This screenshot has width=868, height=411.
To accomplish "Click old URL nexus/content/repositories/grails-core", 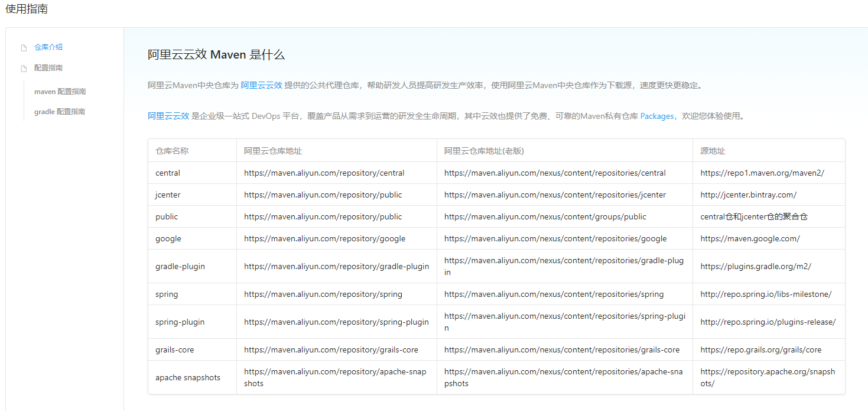I will [562, 350].
